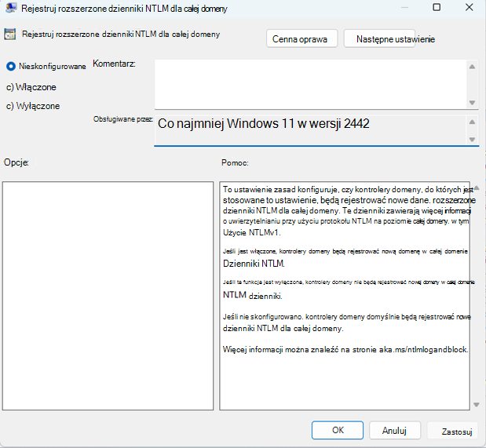Image resolution: width=486 pixels, height=448 pixels.
Task: Click the Cenna oprawa button
Action: [x=302, y=38]
